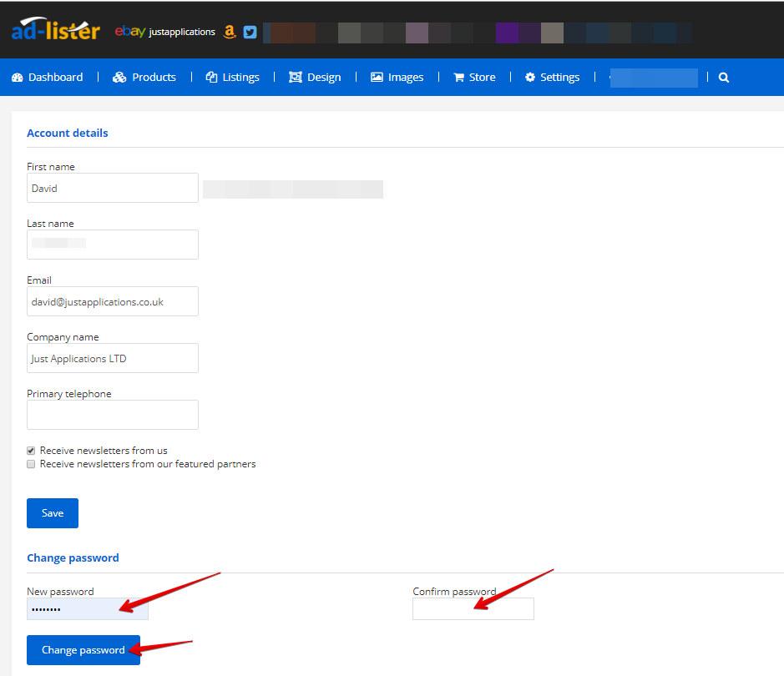Click the Store cart icon
The height and width of the screenshot is (676, 784).
pyautogui.click(x=458, y=78)
